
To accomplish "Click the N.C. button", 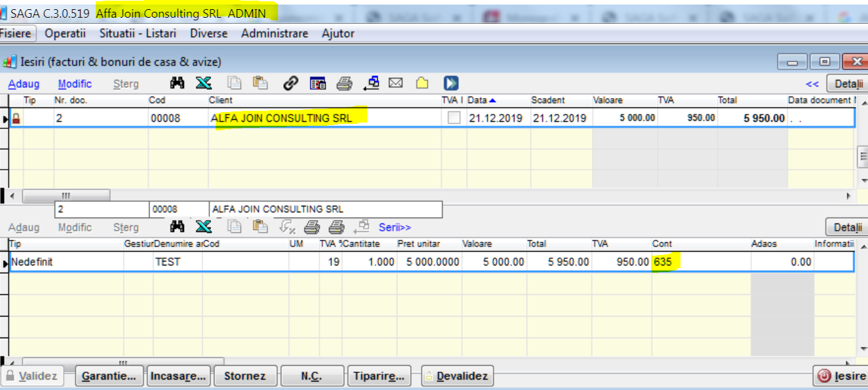I will pos(311,376).
